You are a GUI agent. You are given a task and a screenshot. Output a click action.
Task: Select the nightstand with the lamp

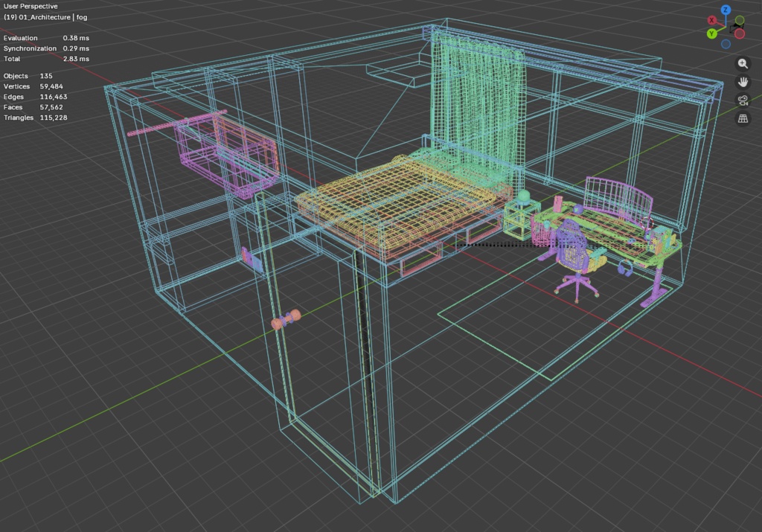click(522, 215)
